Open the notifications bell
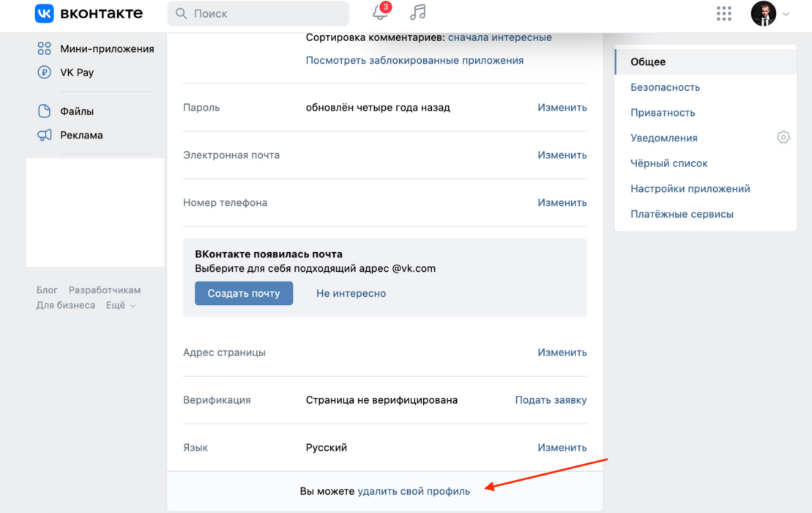 pos(380,12)
